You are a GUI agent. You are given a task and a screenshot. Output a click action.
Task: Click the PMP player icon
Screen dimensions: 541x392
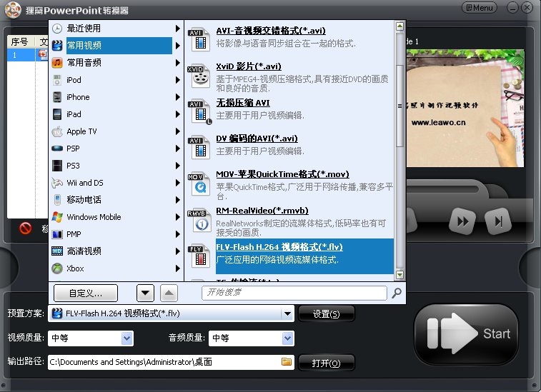57,234
